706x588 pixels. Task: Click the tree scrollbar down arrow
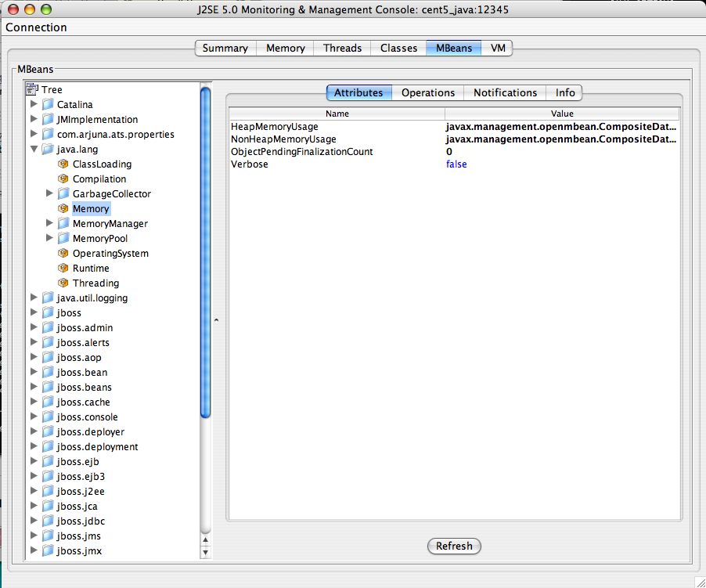click(205, 553)
